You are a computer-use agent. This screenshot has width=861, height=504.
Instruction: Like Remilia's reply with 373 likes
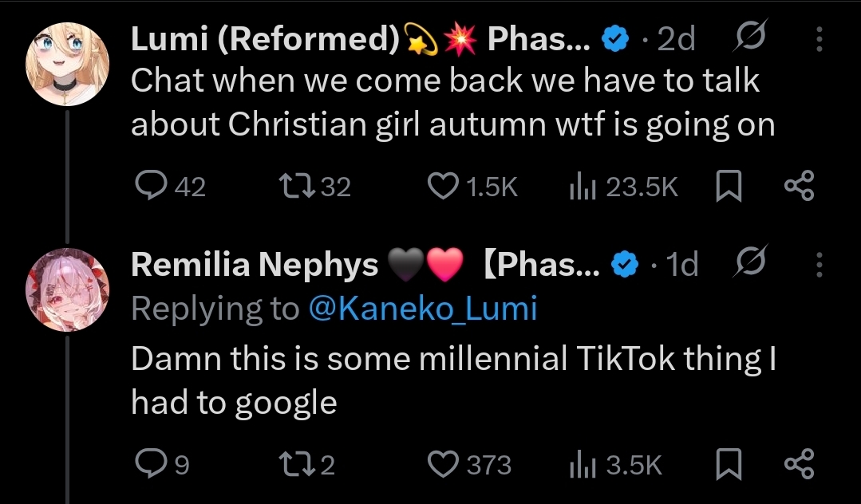(441, 464)
